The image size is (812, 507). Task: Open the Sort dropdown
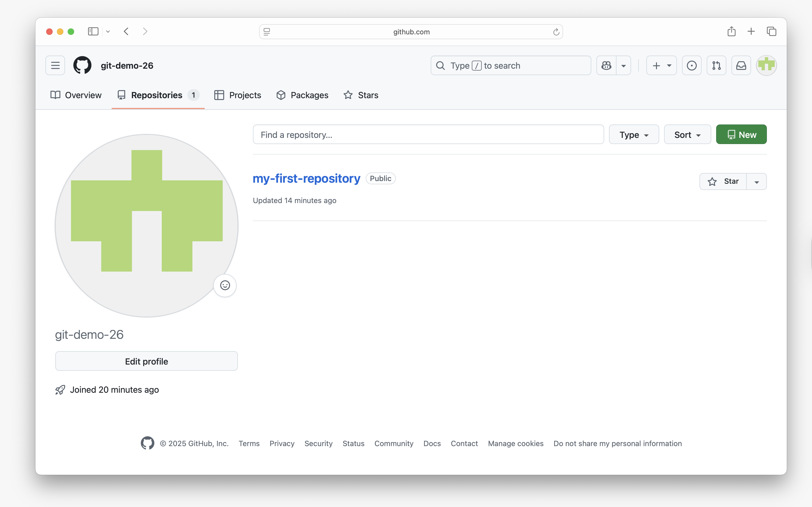pos(687,134)
